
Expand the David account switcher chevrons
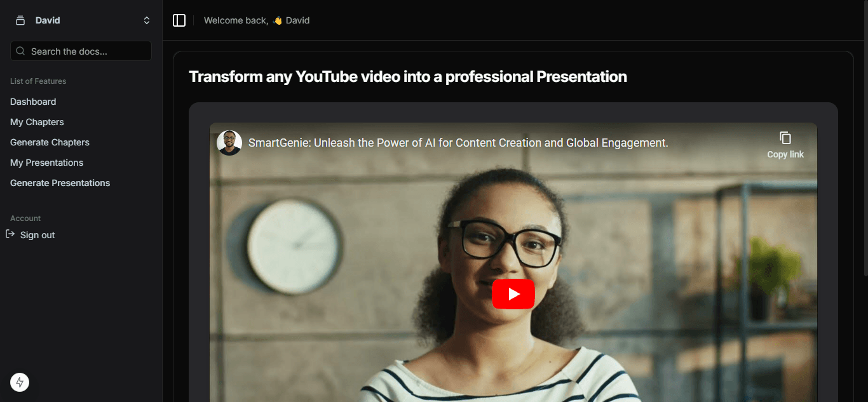click(x=147, y=20)
